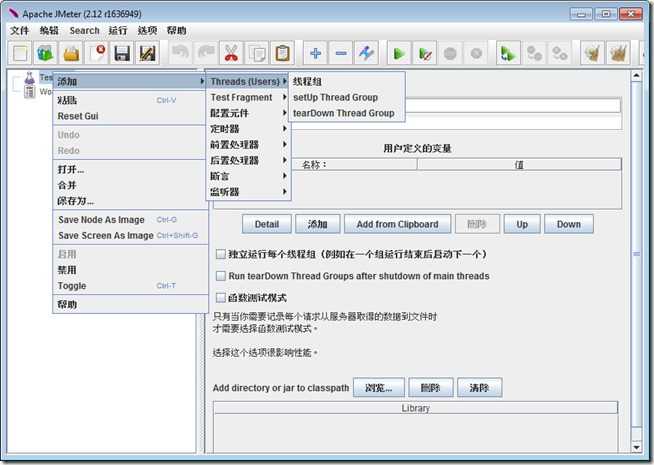Expand the 后置处理器 submenu

point(249,161)
